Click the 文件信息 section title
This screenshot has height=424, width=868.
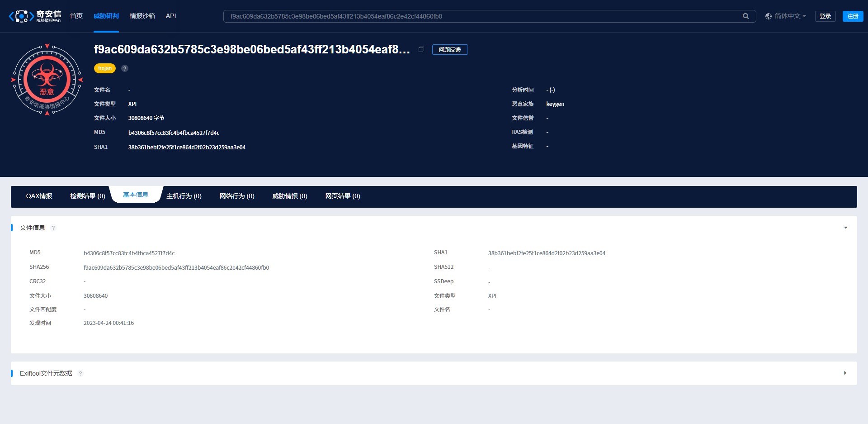(x=33, y=228)
